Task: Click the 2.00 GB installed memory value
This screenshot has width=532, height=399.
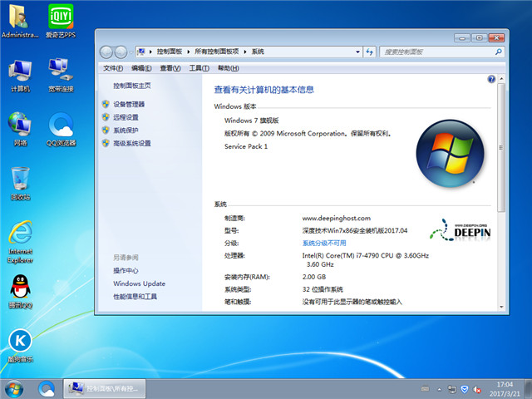Action: coord(314,277)
